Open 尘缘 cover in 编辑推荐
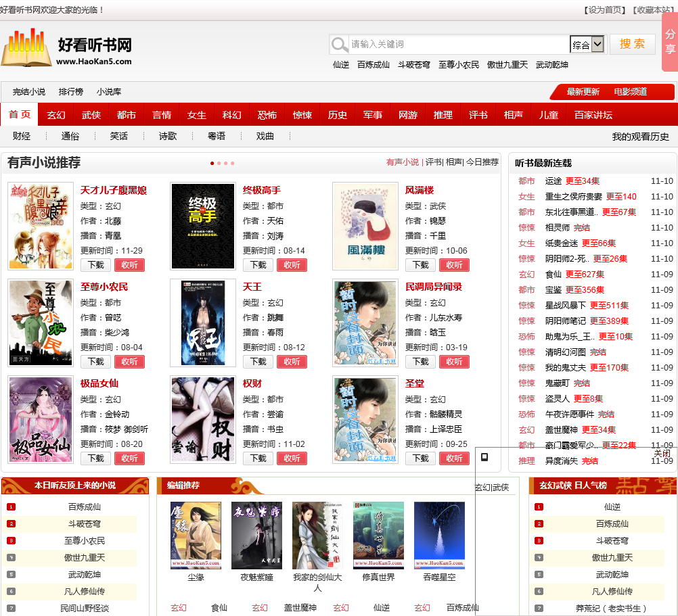The width and height of the screenshot is (678, 616). pos(196,536)
